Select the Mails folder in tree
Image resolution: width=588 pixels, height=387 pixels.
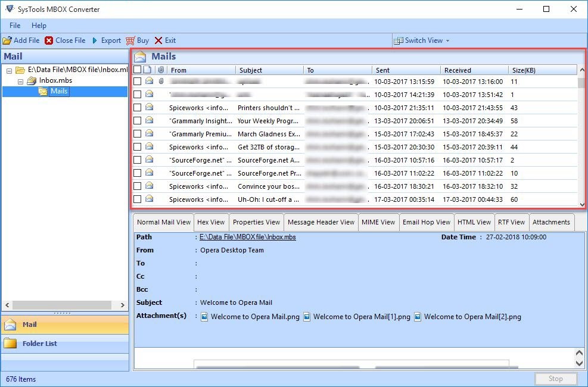[59, 91]
